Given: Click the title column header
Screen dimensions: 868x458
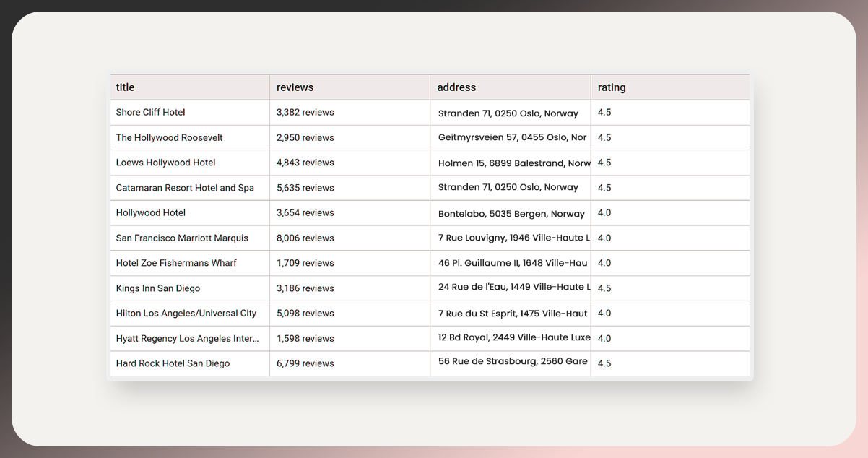Looking at the screenshot, I should pyautogui.click(x=126, y=87).
